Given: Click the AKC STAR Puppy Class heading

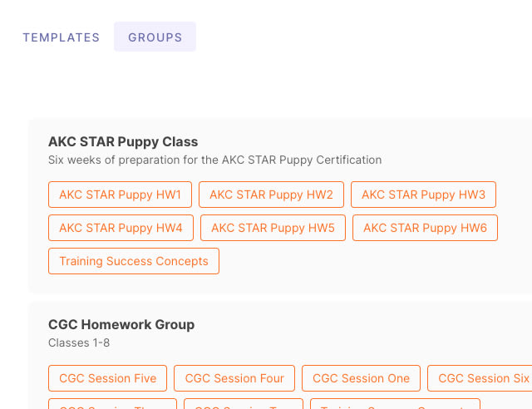Looking at the screenshot, I should pyautogui.click(x=123, y=141).
